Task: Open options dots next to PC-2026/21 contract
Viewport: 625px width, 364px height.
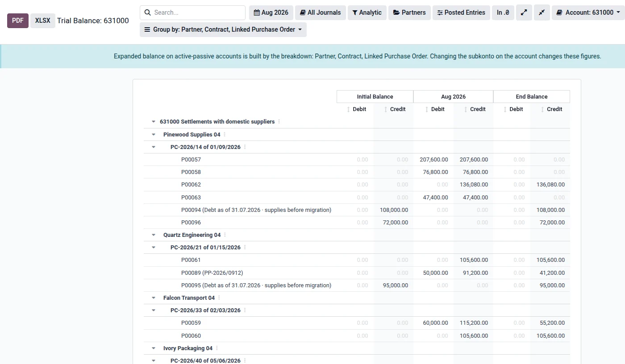Action: 245,247
